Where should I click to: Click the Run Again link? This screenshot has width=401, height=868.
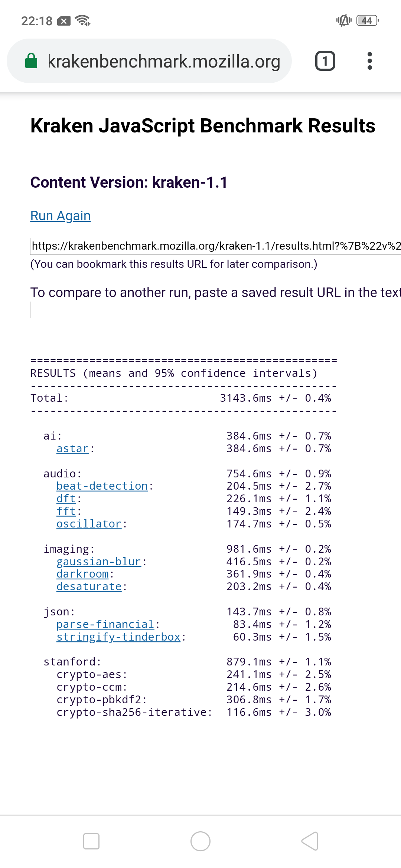click(61, 216)
